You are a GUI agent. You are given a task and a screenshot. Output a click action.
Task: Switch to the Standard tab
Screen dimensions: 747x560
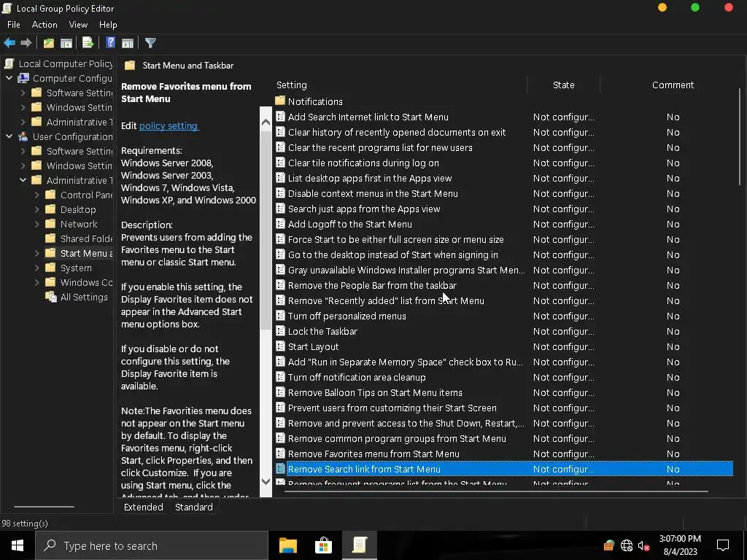coord(194,507)
